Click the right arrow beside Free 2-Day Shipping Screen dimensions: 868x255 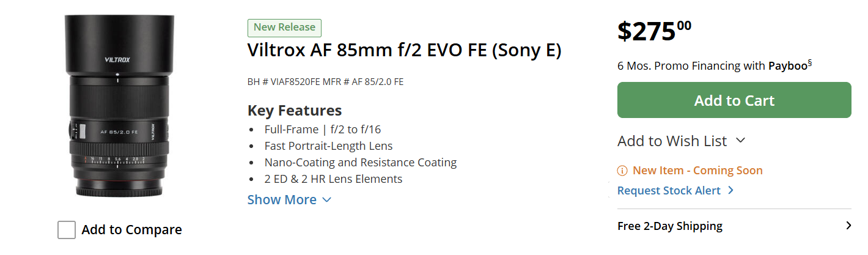click(848, 226)
